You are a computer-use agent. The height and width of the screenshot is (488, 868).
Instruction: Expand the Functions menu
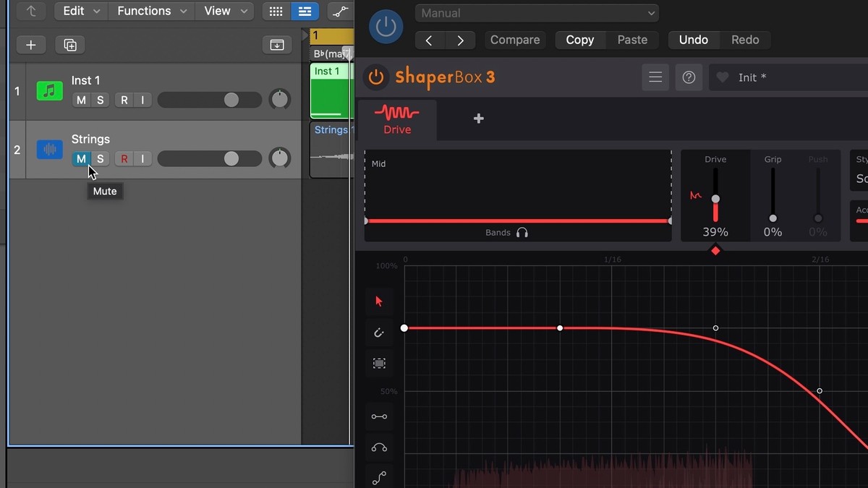point(151,11)
